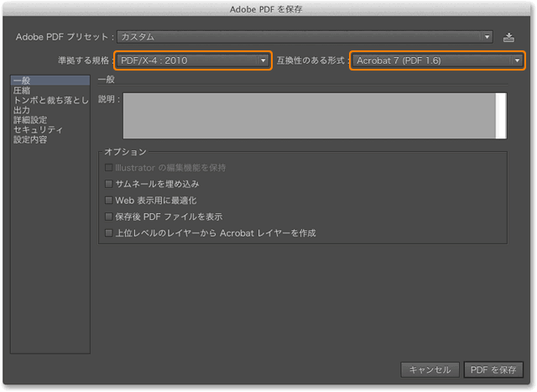
Task: Enable サムネールを埋め込み checkbox
Action: 108,184
